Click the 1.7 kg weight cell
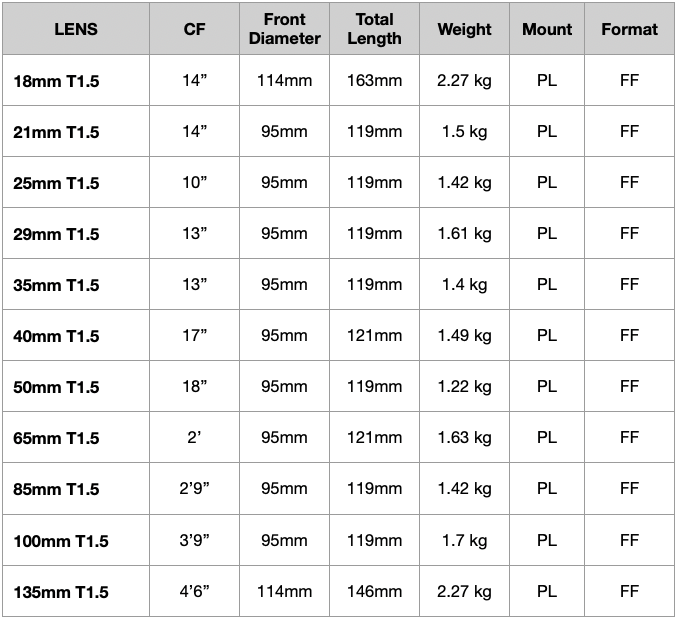677x620 pixels. point(464,540)
